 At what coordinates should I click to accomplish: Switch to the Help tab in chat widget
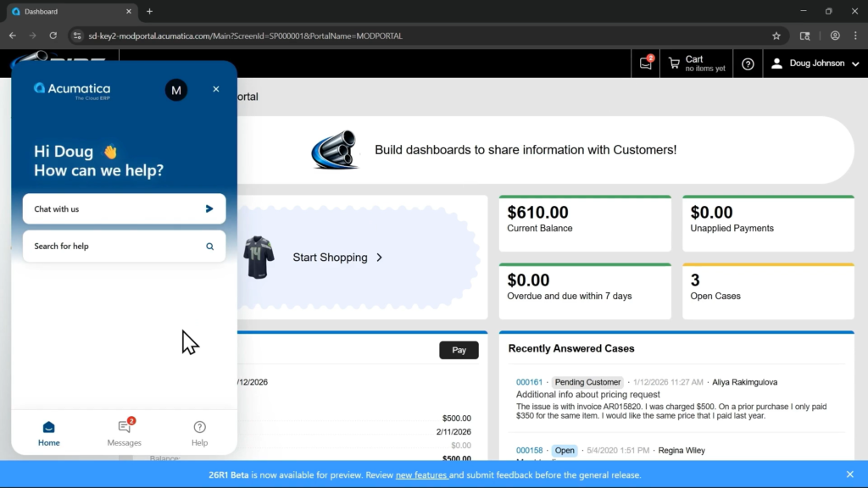[199, 432]
